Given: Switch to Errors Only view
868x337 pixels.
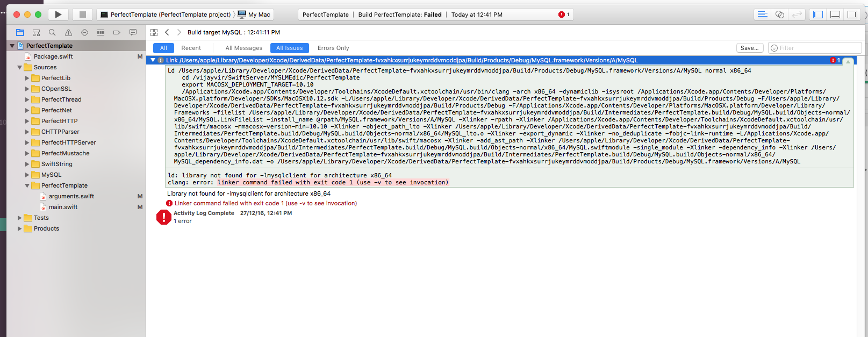Looking at the screenshot, I should pyautogui.click(x=333, y=48).
